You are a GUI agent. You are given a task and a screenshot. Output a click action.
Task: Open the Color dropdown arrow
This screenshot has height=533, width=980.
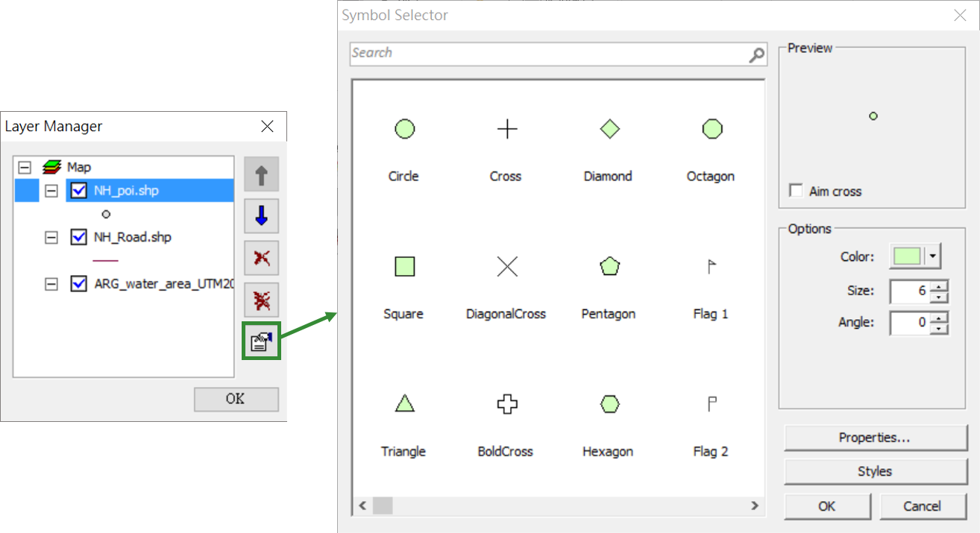click(x=932, y=256)
